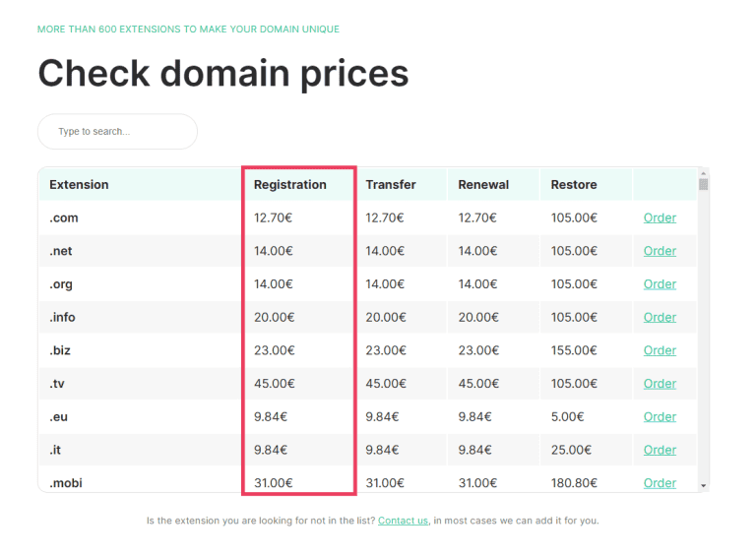756x557 pixels.
Task: Order the .eu domain
Action: click(660, 417)
